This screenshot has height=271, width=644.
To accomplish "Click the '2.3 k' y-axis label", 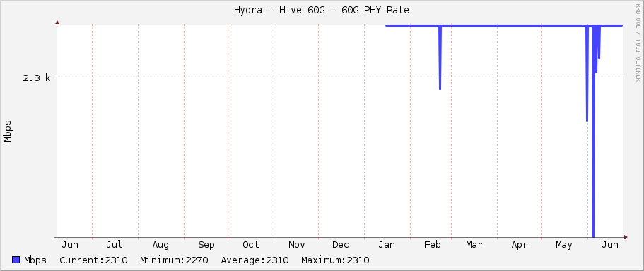I will pos(37,78).
